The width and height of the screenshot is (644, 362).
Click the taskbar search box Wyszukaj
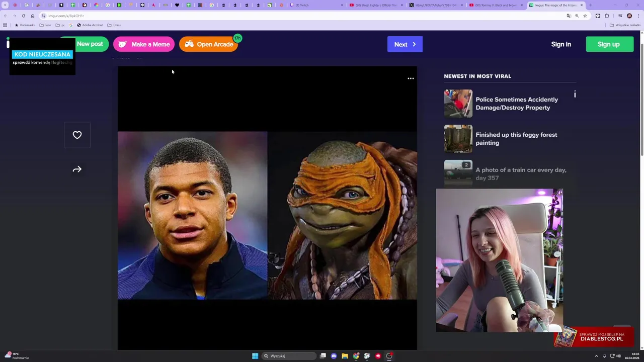coord(289,356)
